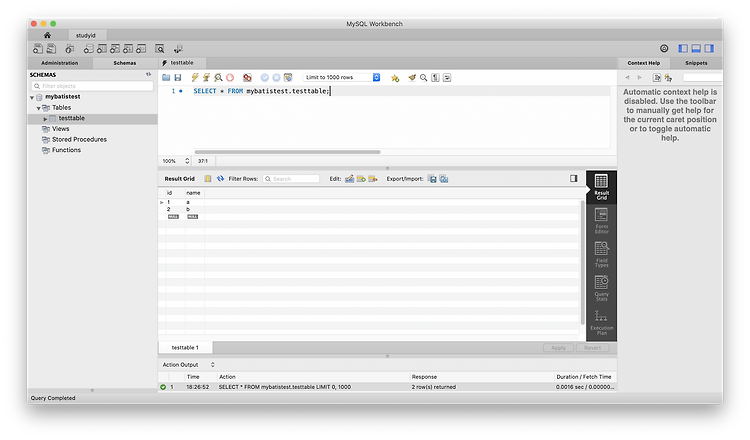Edit the current row icon
Image resolution: width=750 pixels, height=440 pixels.
click(x=350, y=179)
